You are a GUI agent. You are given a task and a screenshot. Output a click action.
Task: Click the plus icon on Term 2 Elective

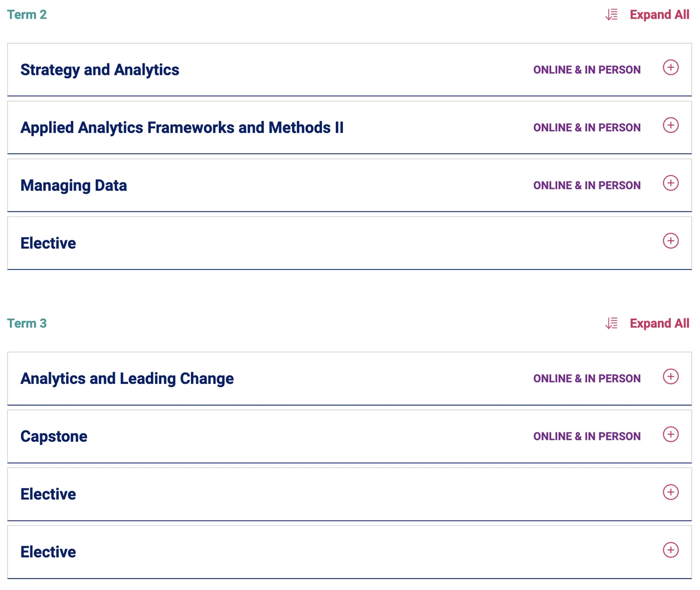coord(670,241)
